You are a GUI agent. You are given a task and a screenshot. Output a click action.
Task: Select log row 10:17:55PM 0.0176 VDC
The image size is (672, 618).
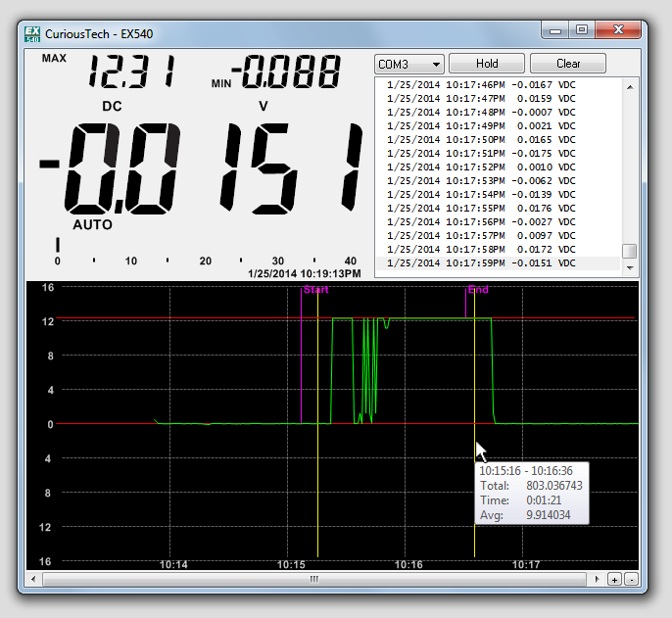click(x=498, y=209)
